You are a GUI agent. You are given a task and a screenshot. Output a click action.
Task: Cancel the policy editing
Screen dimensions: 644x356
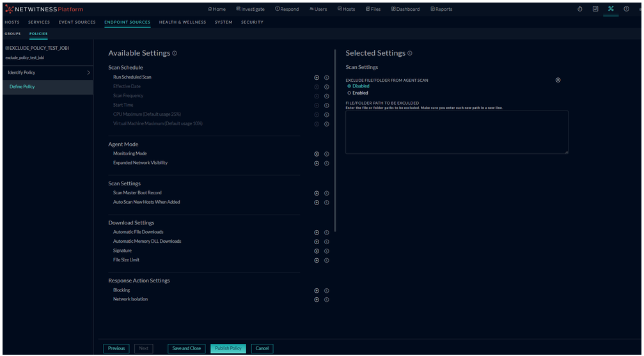pos(262,348)
